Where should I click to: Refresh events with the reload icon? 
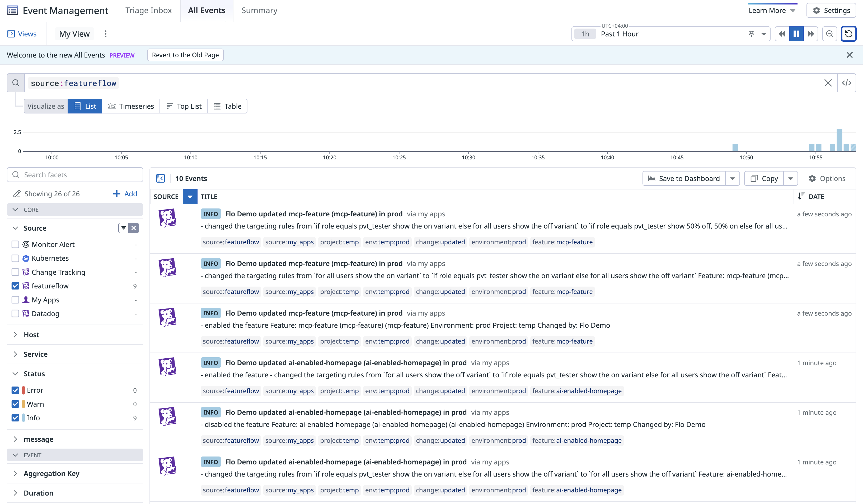849,34
